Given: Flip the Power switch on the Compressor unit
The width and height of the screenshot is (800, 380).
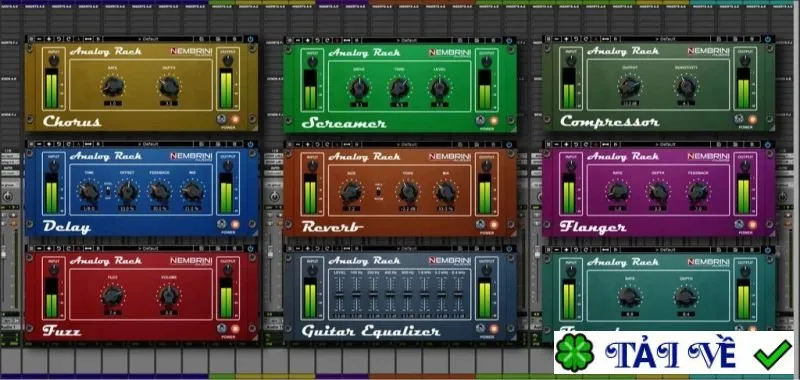Looking at the screenshot, I should point(739,119).
